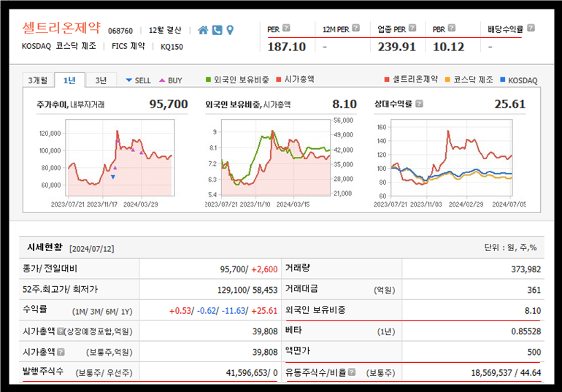The width and height of the screenshot is (562, 392).
Task: Click help icon beside 유동주식수/비율
Action: click(x=352, y=372)
